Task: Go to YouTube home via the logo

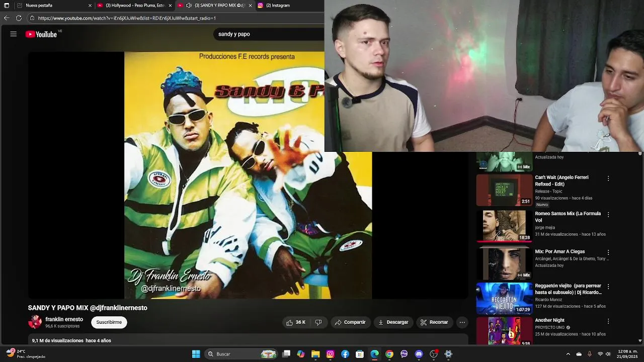Action: click(41, 34)
